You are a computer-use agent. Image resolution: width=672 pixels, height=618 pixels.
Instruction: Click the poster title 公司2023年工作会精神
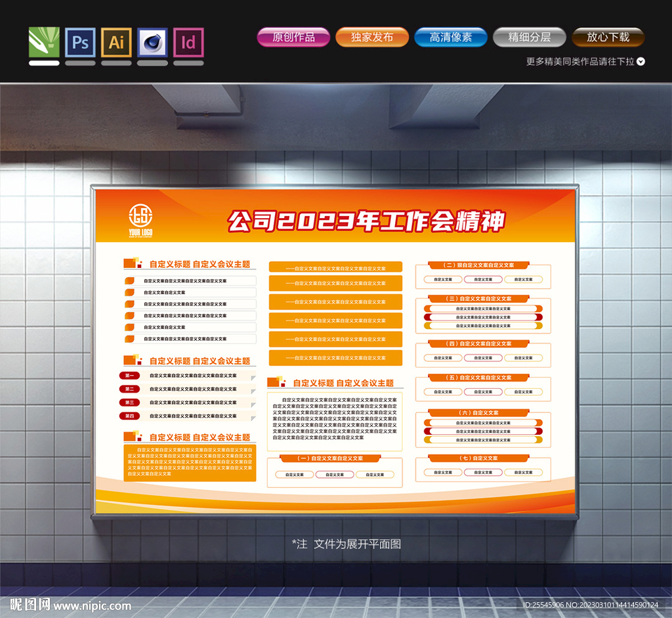point(366,221)
